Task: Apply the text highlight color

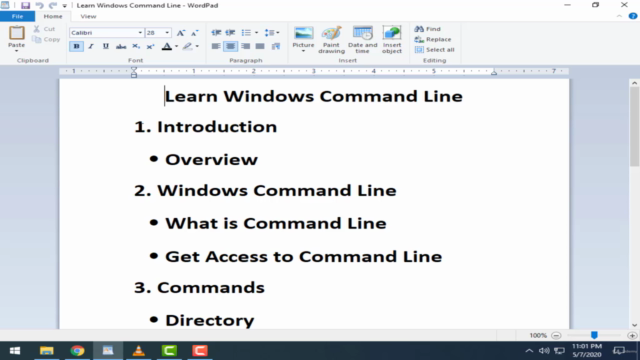Action: coord(187,46)
